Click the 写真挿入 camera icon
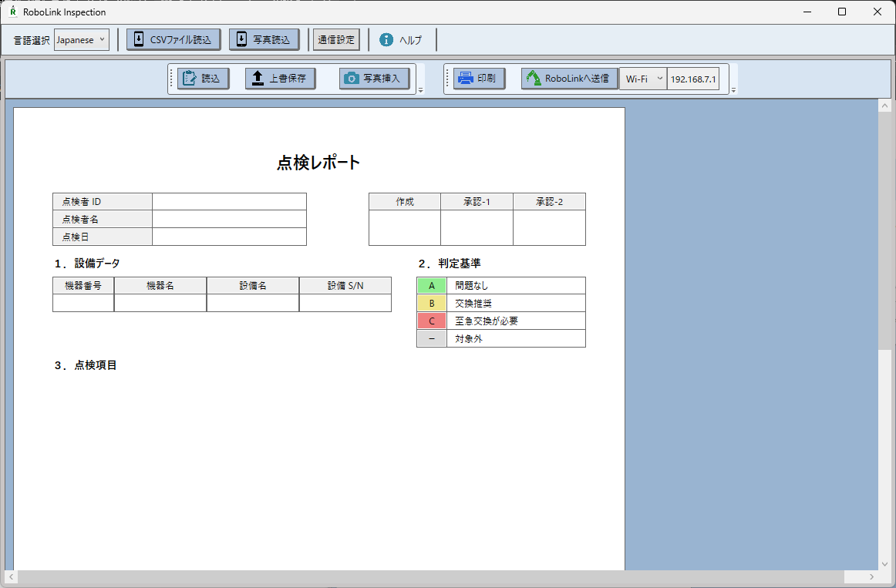The image size is (896, 588). tap(352, 78)
